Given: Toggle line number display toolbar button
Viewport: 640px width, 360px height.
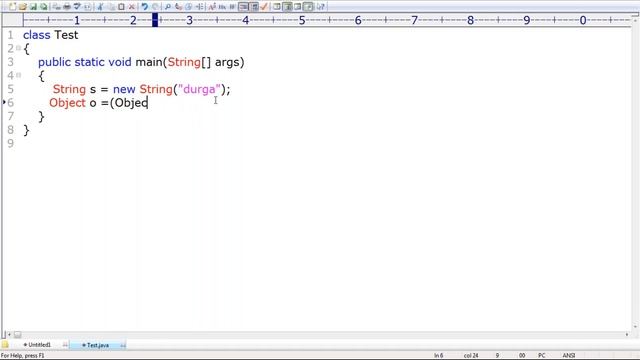Looking at the screenshot, I should tap(254, 7).
